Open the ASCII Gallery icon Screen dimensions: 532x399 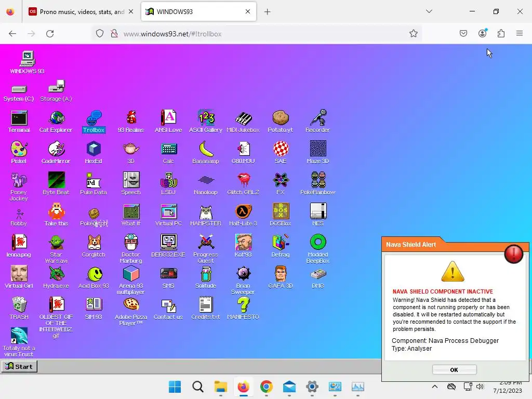pyautogui.click(x=206, y=122)
